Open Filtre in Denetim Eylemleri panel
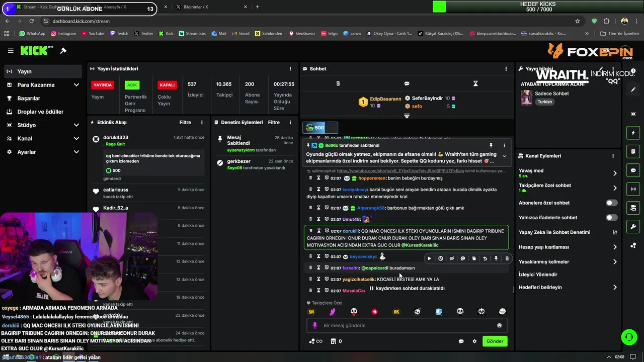 click(274, 122)
